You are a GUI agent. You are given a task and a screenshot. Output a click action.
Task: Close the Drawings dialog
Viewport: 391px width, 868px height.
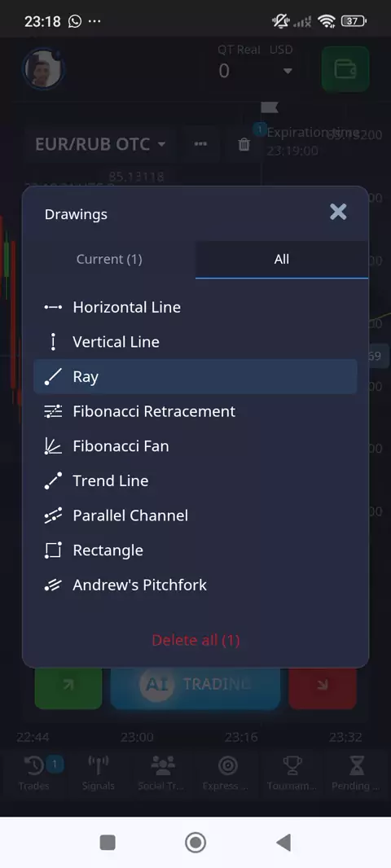[338, 212]
